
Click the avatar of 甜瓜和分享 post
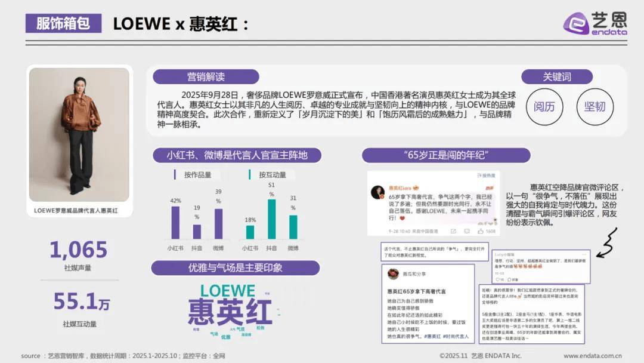(x=393, y=273)
